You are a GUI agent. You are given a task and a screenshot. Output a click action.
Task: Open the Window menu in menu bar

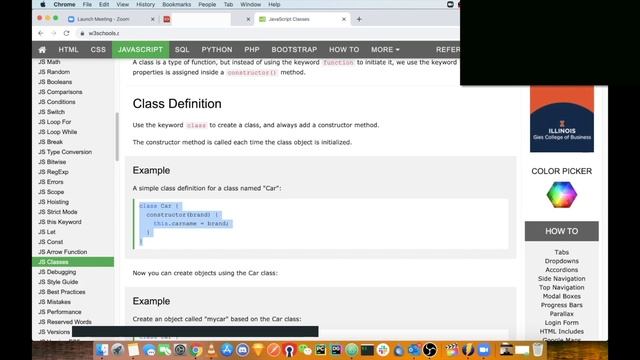tap(250, 4)
